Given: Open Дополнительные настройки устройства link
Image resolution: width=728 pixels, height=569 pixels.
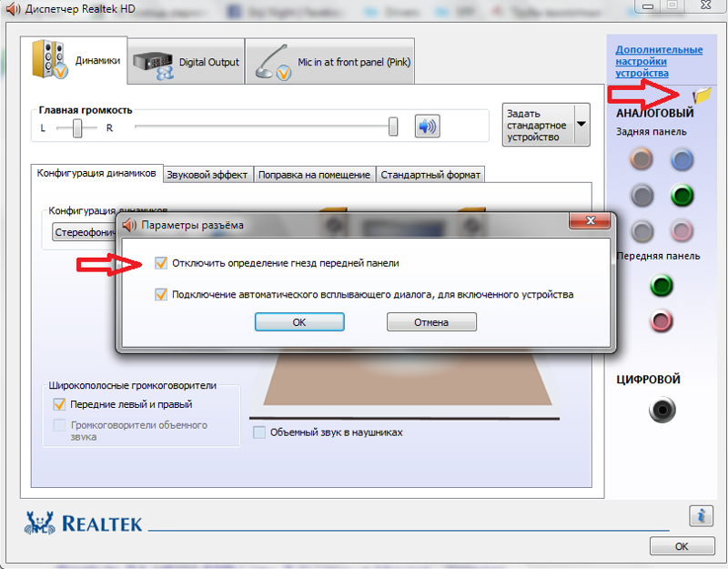Looking at the screenshot, I should pos(659,61).
